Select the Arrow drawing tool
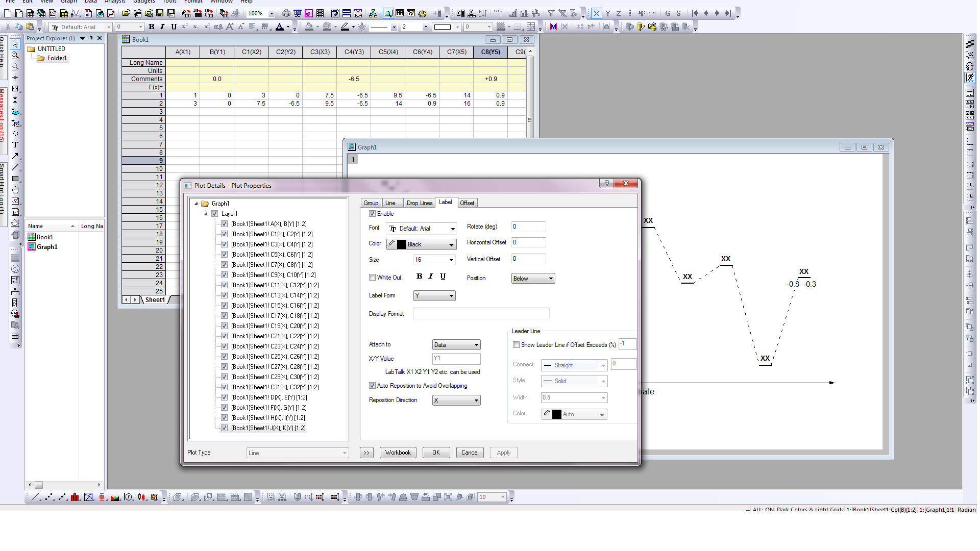The image size is (980, 551). pyautogui.click(x=15, y=156)
